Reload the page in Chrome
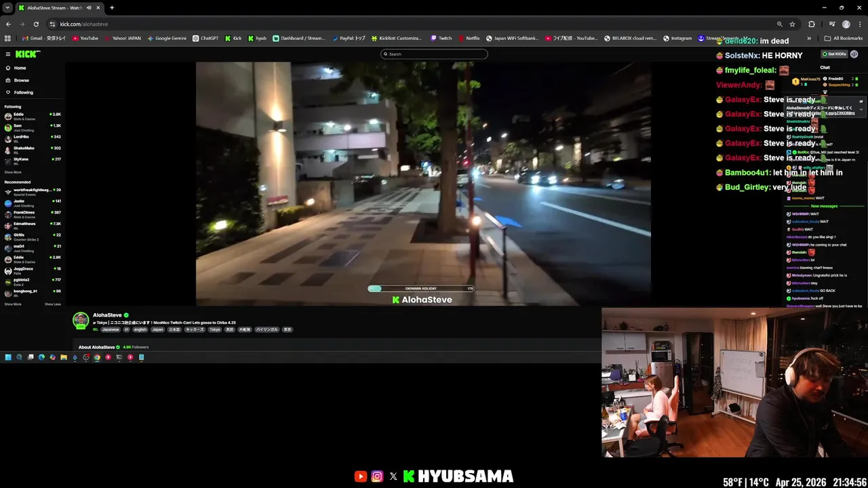This screenshot has height=488, width=868. coord(36,24)
